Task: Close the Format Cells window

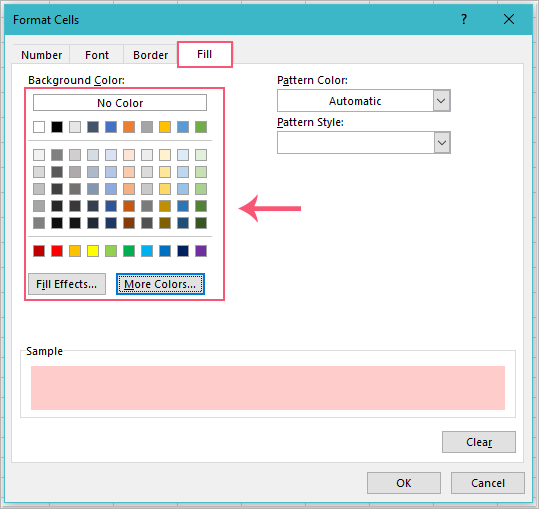Action: pos(509,20)
